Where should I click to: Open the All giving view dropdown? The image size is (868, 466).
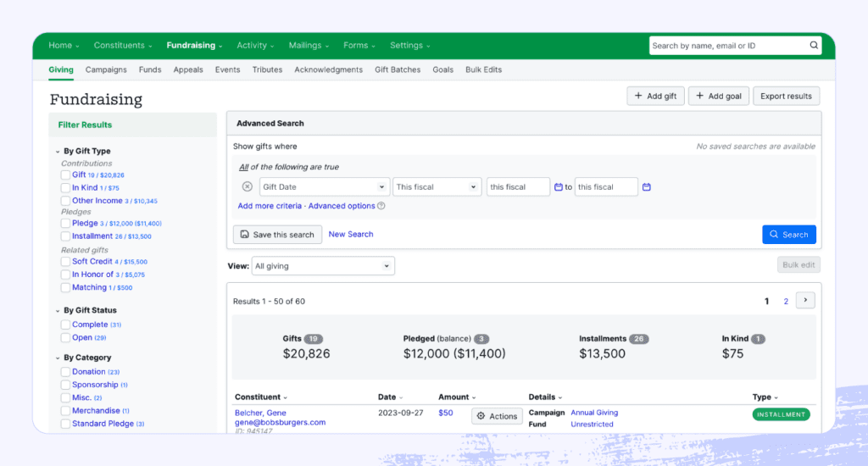323,266
